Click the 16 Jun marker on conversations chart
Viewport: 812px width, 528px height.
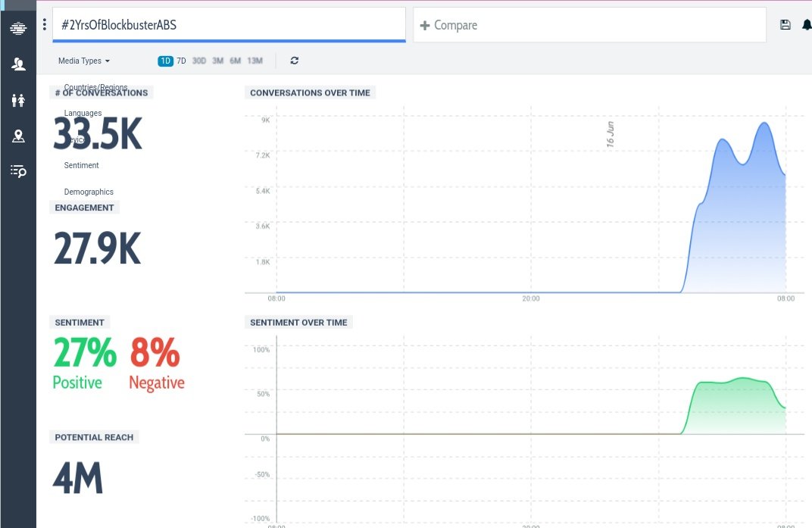[610, 134]
